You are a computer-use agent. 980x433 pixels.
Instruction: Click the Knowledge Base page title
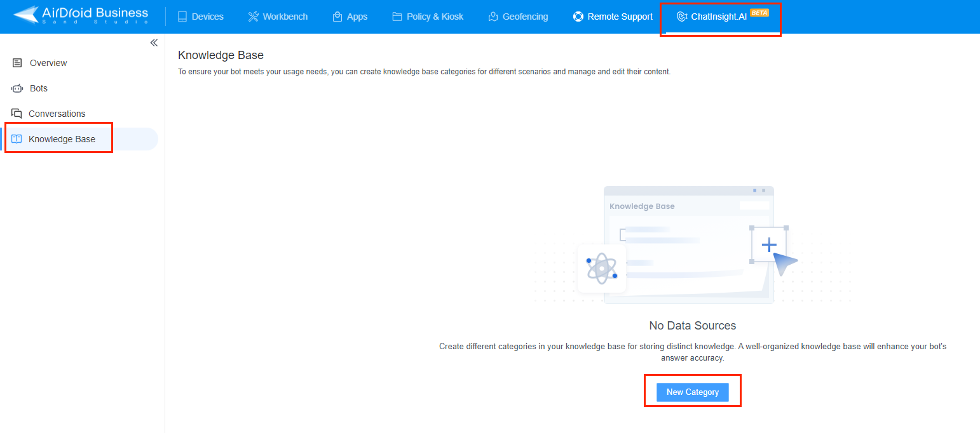(x=221, y=55)
